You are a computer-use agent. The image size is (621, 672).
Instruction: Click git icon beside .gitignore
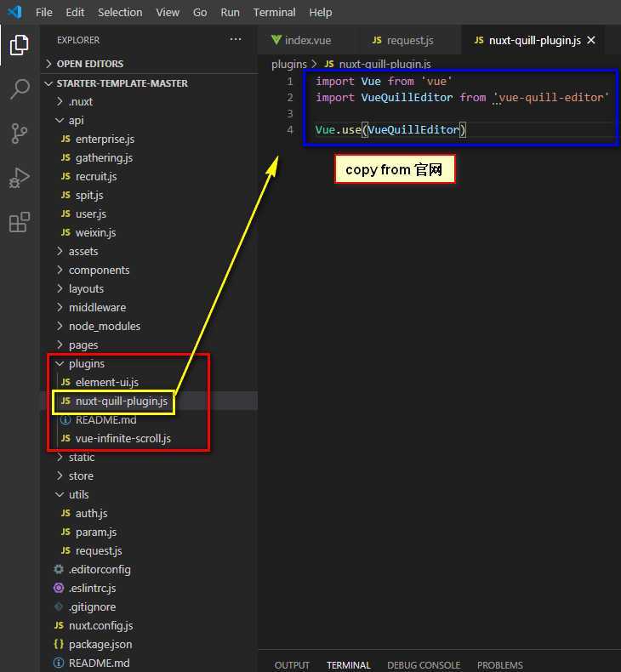pyautogui.click(x=59, y=607)
